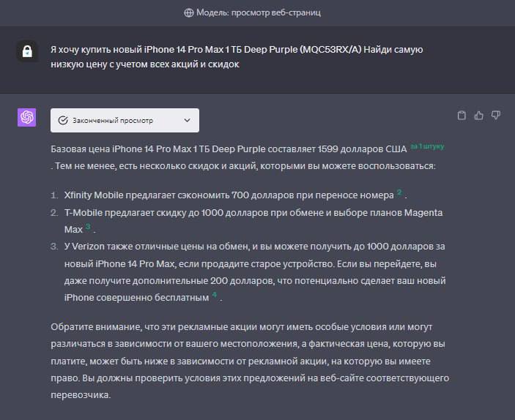Click the T-Mobile discount list item
515x420 pixels.
point(253,221)
